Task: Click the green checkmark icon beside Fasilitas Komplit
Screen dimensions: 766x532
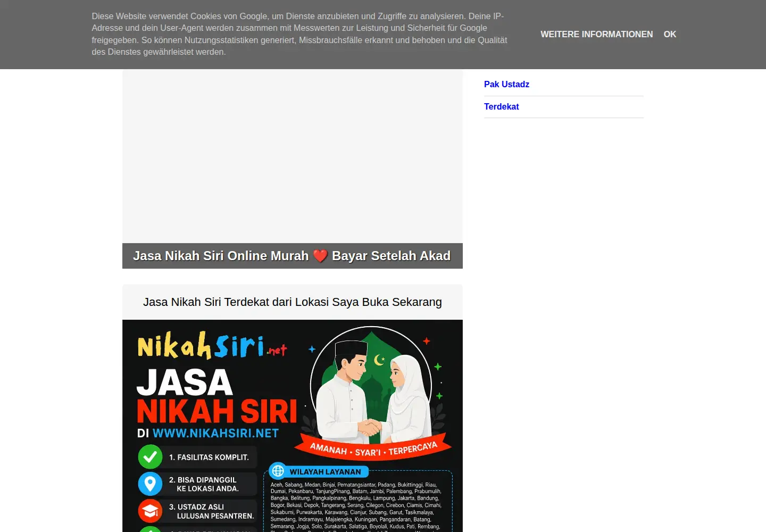Action: 150,456
